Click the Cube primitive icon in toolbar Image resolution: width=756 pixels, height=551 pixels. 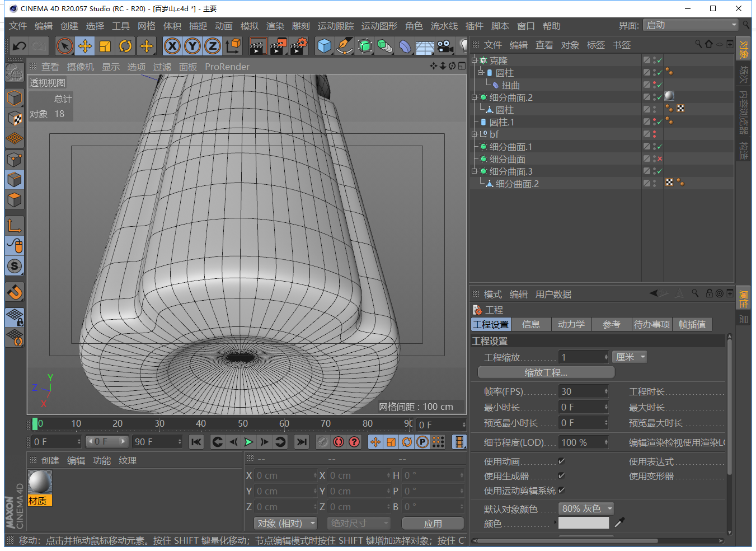(x=325, y=46)
